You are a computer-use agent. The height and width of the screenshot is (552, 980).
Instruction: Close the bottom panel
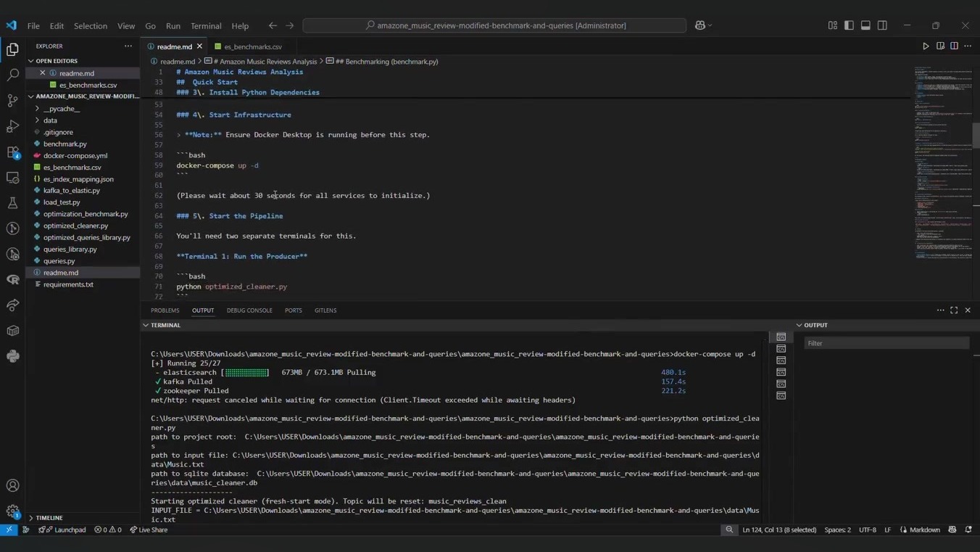(x=968, y=310)
